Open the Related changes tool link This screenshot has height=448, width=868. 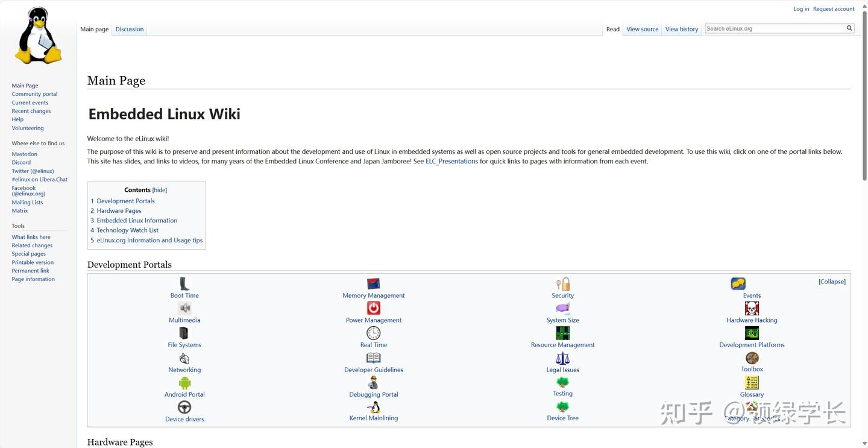[32, 245]
